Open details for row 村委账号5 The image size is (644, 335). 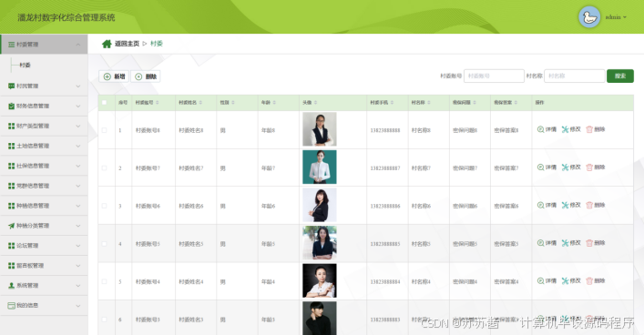click(x=547, y=243)
